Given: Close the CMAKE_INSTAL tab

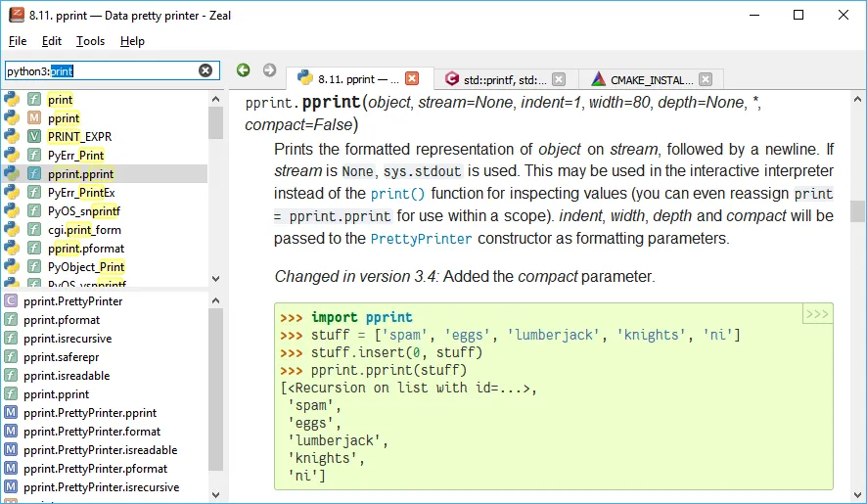Looking at the screenshot, I should point(705,79).
